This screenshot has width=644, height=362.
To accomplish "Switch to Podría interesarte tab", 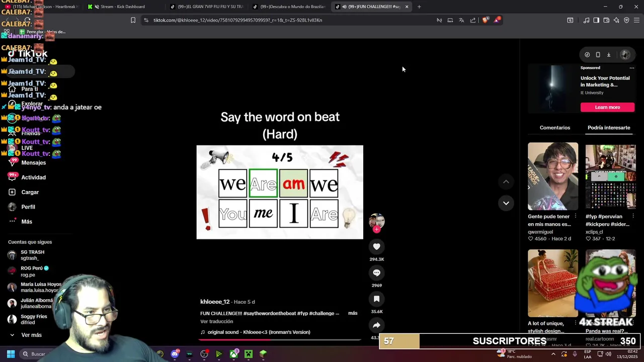I will coord(609,128).
